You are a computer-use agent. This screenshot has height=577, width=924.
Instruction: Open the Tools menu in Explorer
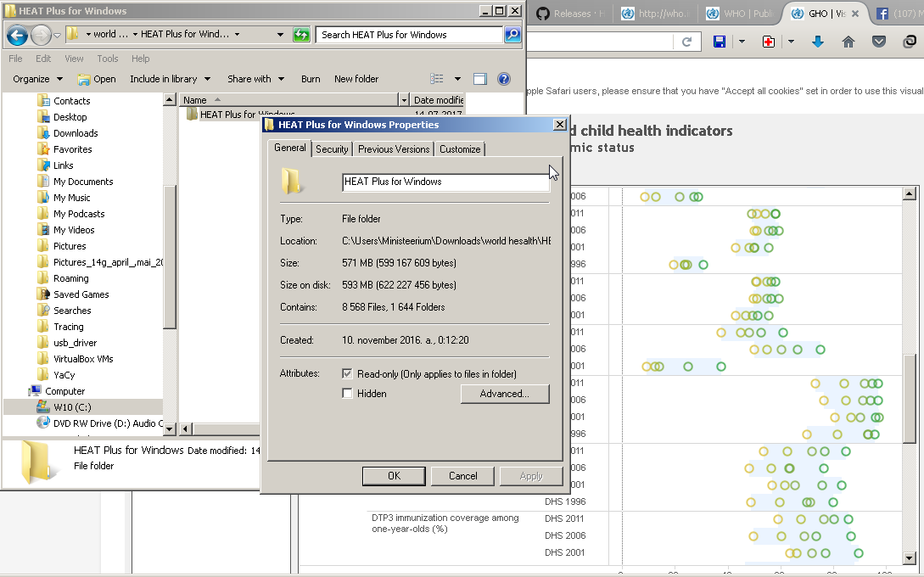click(107, 59)
